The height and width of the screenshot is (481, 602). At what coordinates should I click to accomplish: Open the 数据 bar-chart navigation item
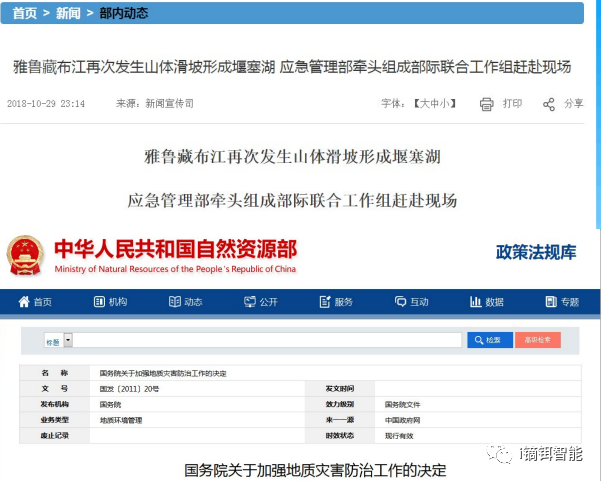pyautogui.click(x=476, y=302)
